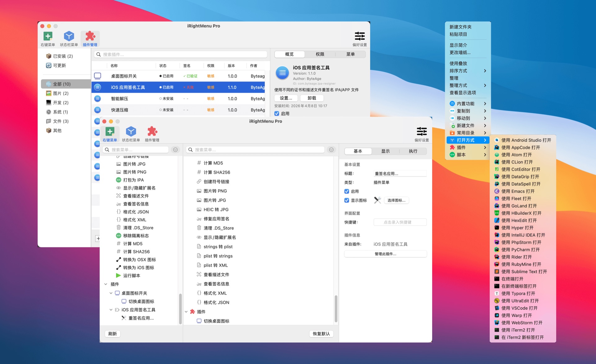The image size is (596, 364).
Task: Collapse 插件 group in middle menu list
Action: 186,312
